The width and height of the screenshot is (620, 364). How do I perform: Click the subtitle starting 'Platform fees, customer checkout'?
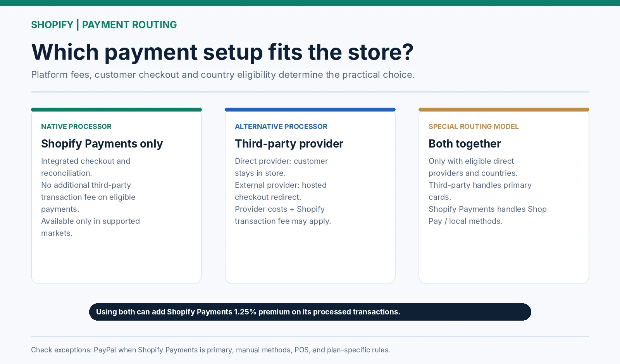pyautogui.click(x=223, y=75)
